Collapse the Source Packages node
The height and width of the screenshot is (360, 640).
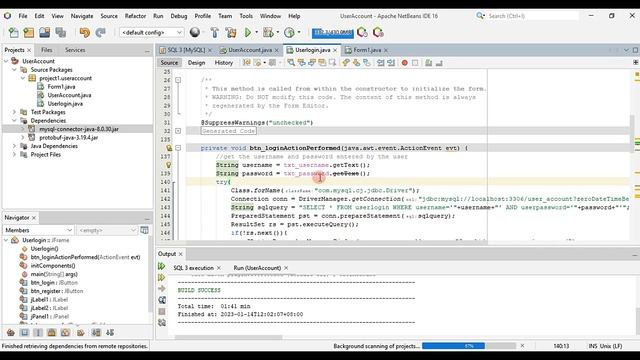coord(14,70)
